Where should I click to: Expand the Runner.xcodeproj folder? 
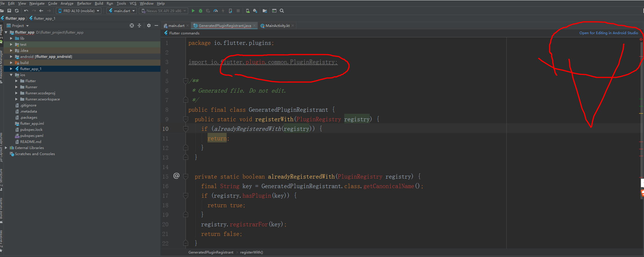pyautogui.click(x=16, y=93)
